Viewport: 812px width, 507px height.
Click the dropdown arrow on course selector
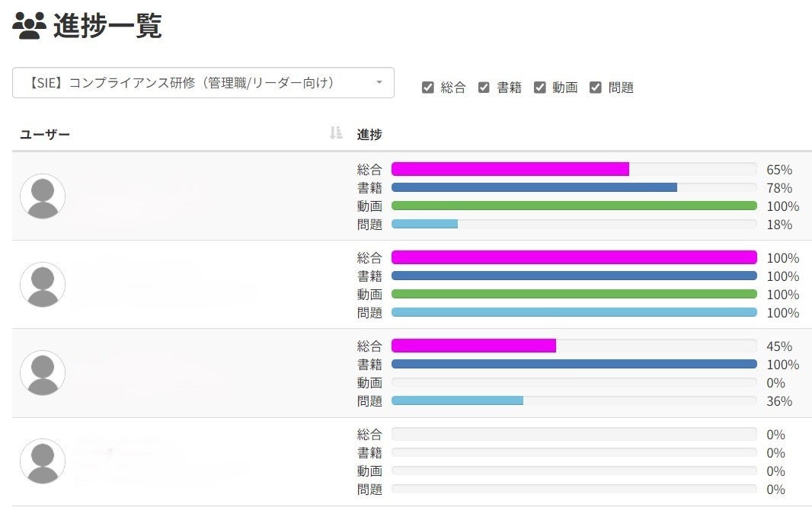[x=379, y=83]
